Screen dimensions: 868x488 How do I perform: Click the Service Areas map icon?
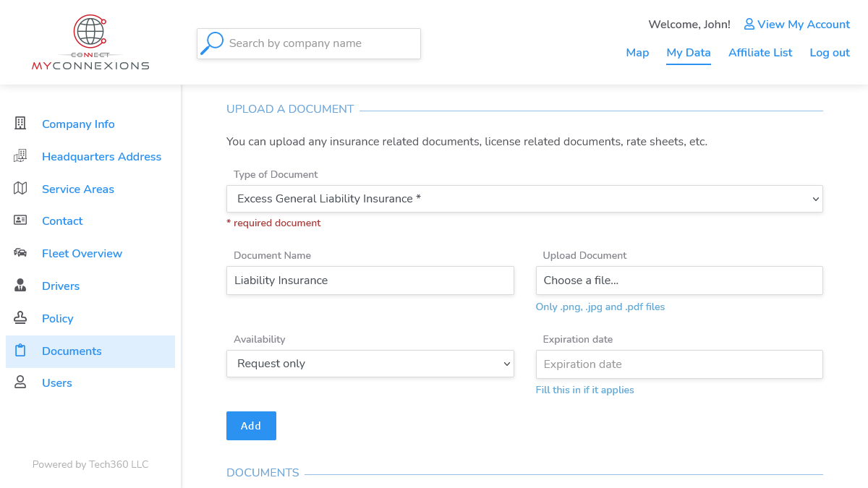[x=20, y=189]
